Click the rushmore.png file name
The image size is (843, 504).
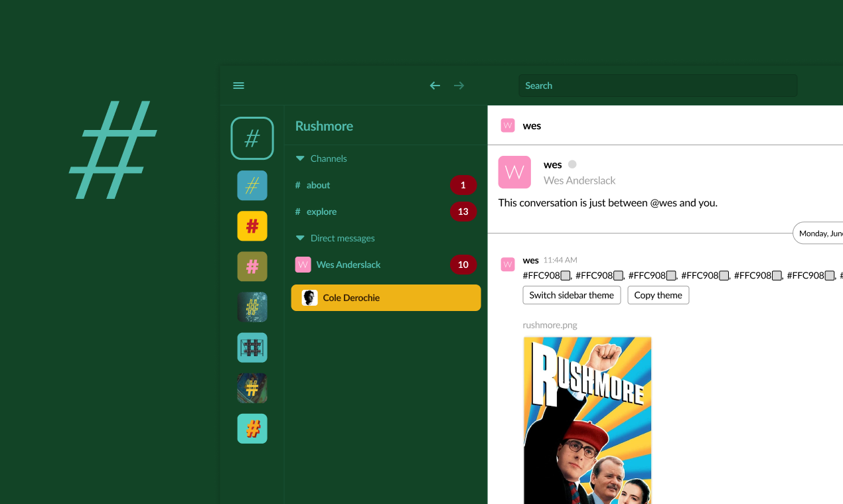tap(550, 325)
